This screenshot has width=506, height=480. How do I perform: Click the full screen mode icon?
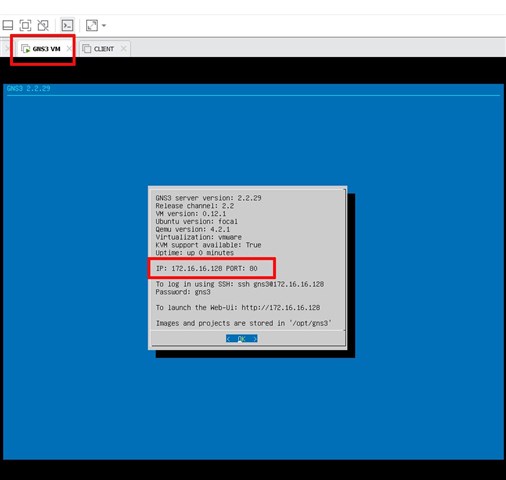tap(25, 25)
